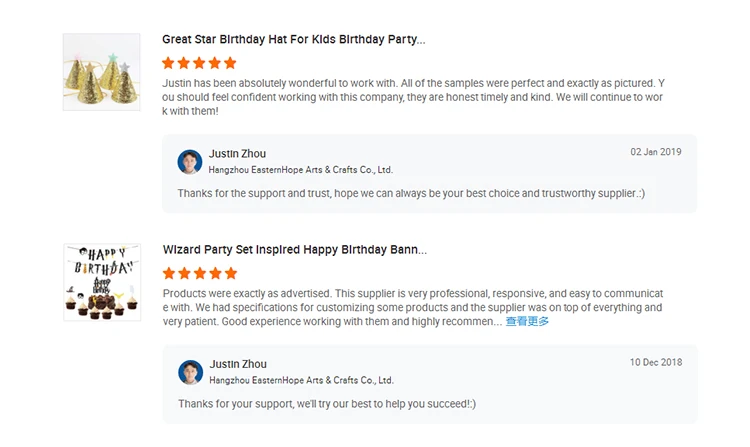Click the supplier reply text thanking for support and trust
750x447 pixels.
[x=411, y=193]
